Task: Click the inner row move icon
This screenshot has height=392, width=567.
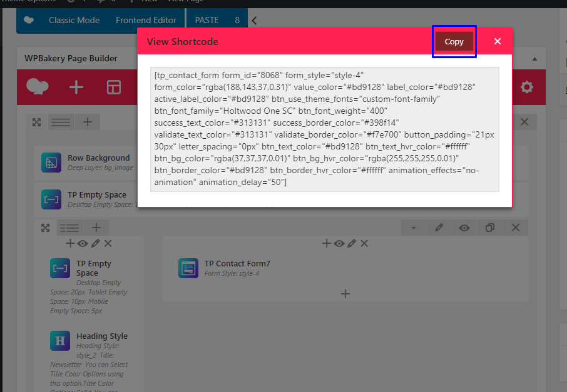Action: pos(45,228)
